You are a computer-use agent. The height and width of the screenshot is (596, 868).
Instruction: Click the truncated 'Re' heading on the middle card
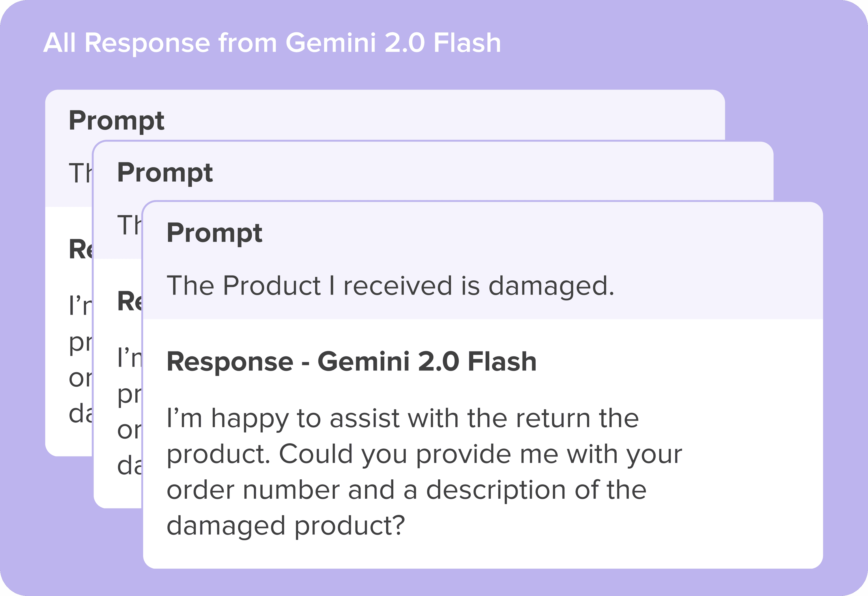coord(129,301)
